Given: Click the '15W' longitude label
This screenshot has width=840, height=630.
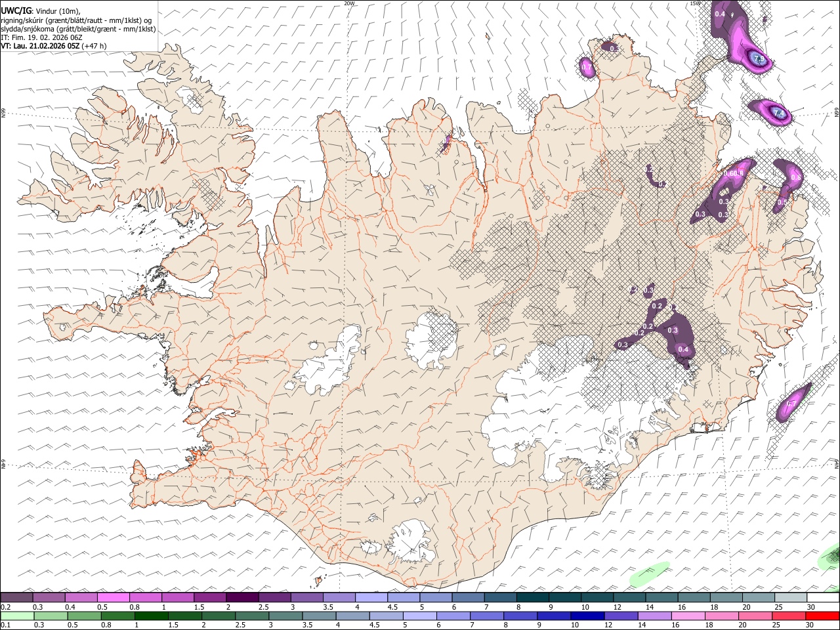Looking at the screenshot, I should [x=695, y=3].
